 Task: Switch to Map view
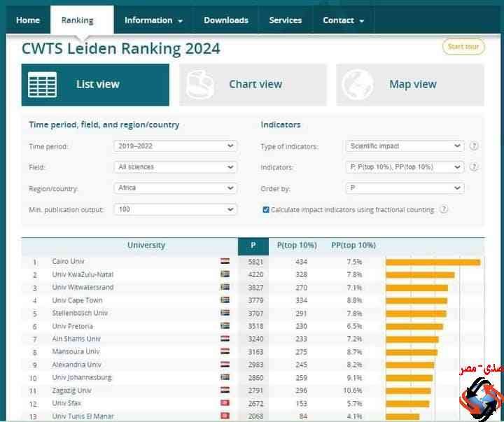click(x=409, y=85)
